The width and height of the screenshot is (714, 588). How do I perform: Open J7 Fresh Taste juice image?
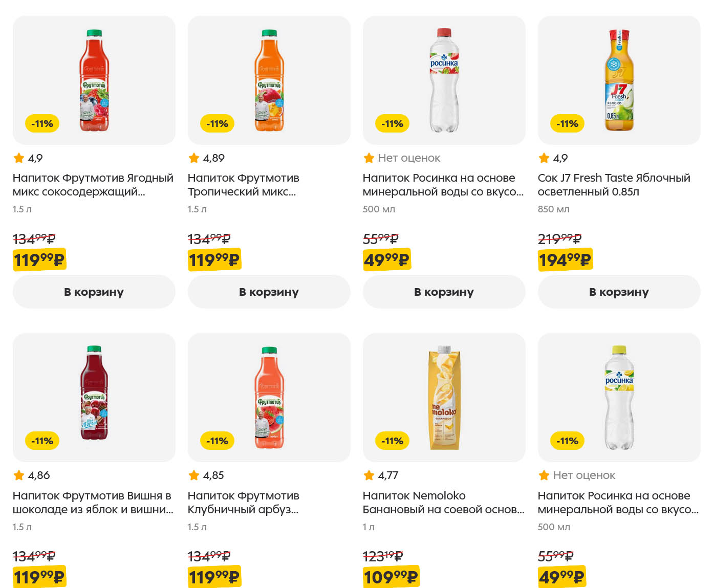(x=619, y=80)
